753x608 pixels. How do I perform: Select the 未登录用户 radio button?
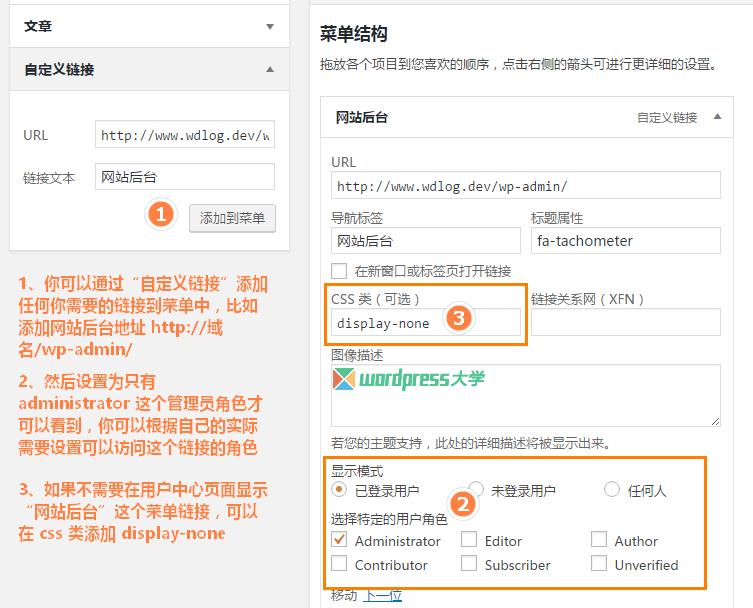tap(476, 490)
